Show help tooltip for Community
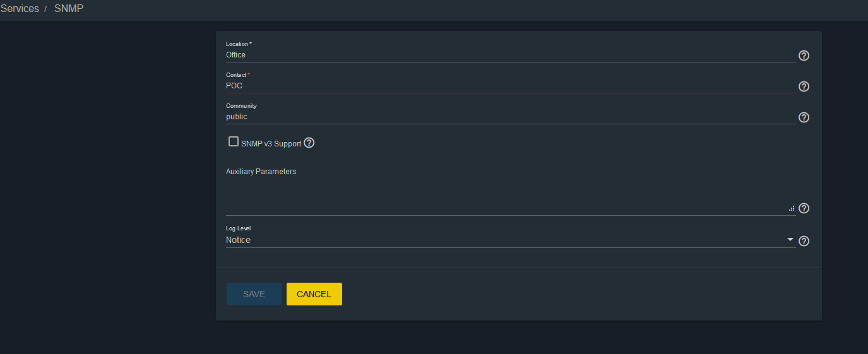The width and height of the screenshot is (868, 354). tap(804, 117)
